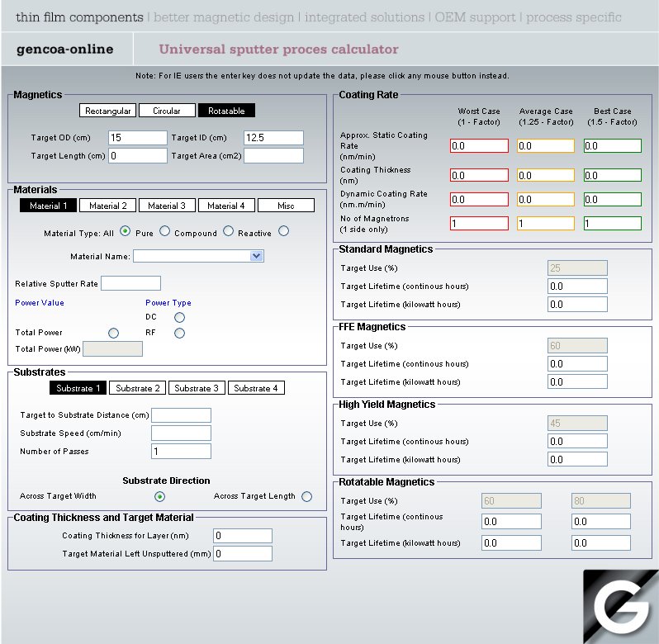Click the Substrate Speed field
This screenshot has height=644, width=659.
181,433
